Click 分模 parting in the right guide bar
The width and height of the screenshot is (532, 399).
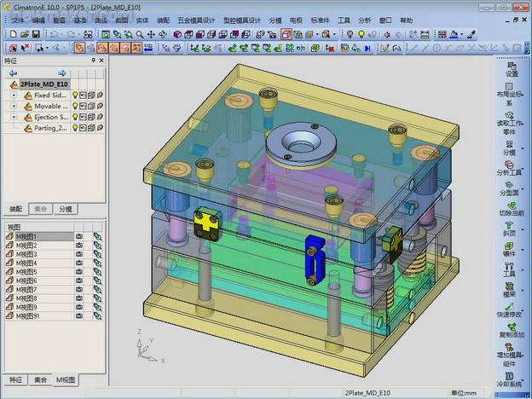[x=509, y=148]
